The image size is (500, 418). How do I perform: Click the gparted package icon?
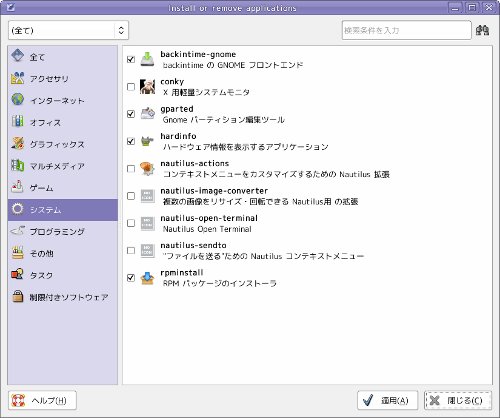147,114
